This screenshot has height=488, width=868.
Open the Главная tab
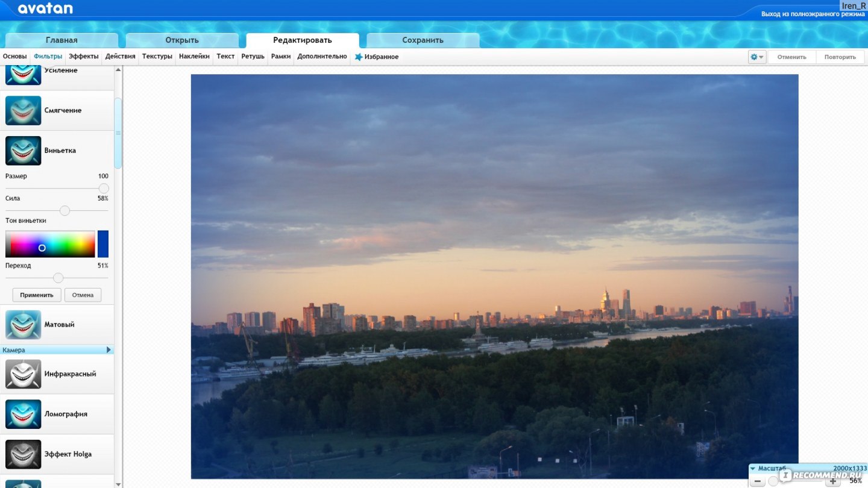(62, 40)
